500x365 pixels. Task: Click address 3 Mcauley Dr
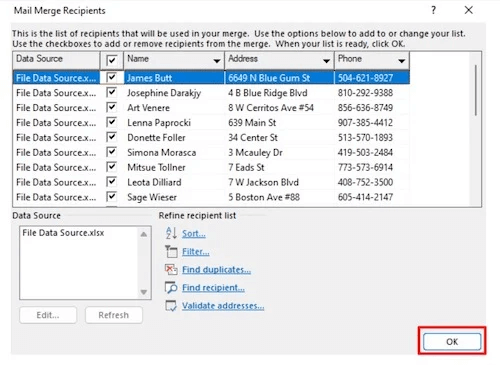(255, 152)
